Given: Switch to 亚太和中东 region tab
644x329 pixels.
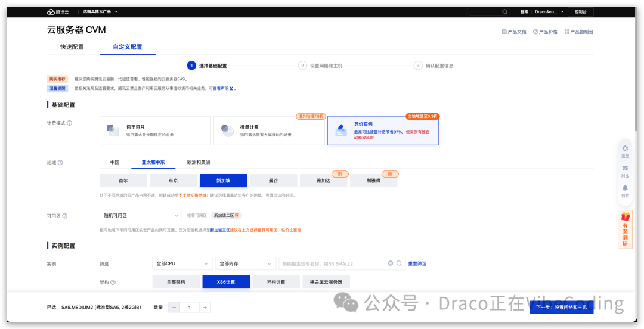Looking at the screenshot, I should point(153,162).
